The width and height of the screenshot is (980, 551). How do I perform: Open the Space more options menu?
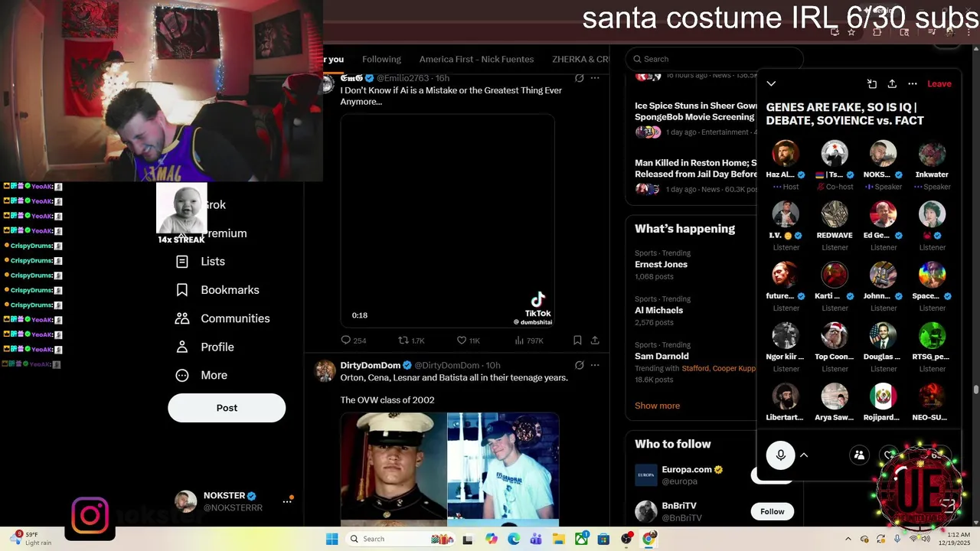(x=913, y=83)
